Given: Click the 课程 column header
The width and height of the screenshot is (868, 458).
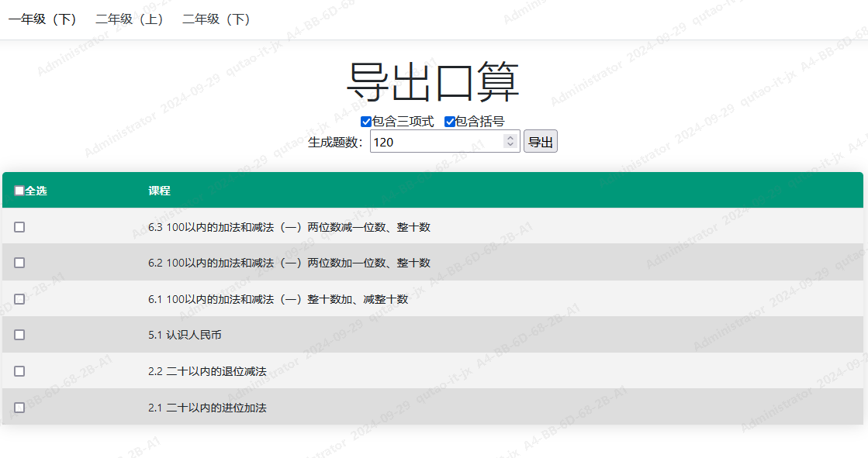Looking at the screenshot, I should click(x=160, y=191).
